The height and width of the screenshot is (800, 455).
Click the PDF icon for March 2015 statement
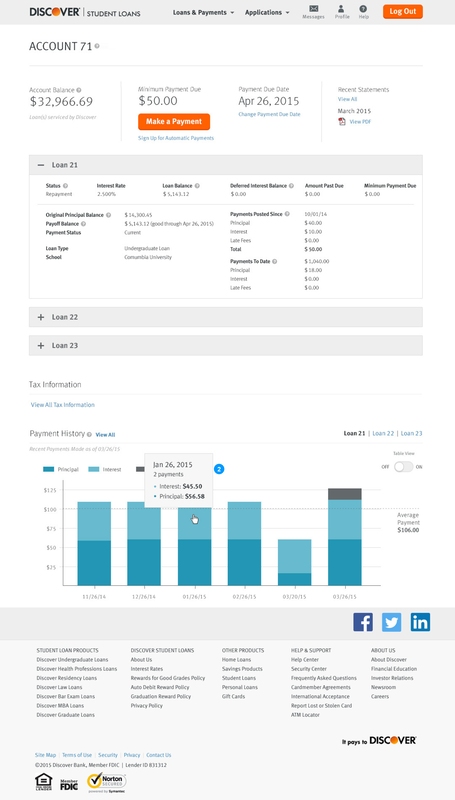tap(342, 121)
